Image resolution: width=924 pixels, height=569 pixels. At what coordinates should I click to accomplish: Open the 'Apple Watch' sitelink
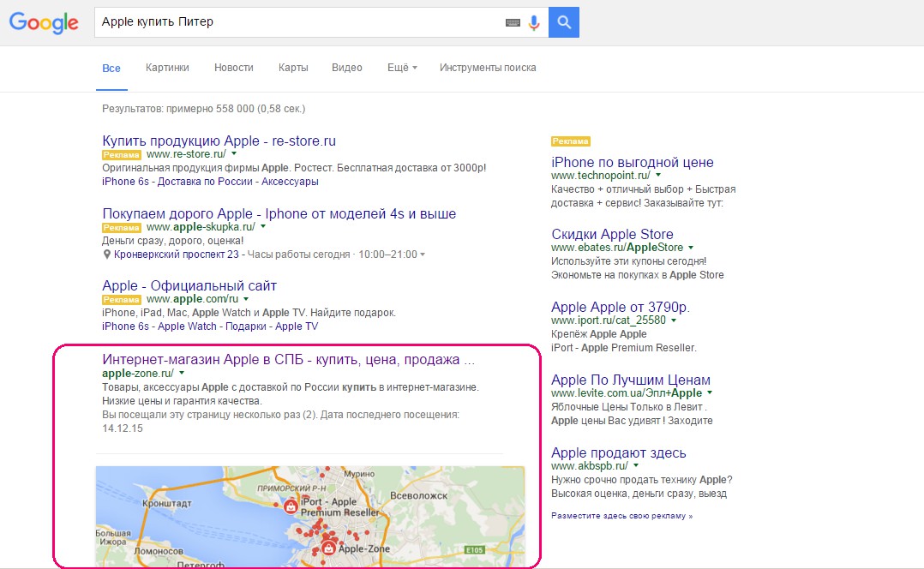[x=188, y=326]
